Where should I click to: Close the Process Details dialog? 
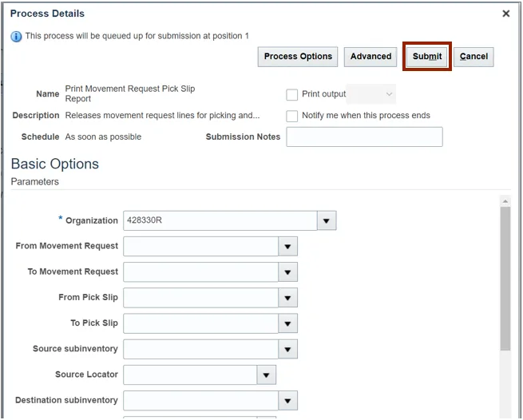coord(505,14)
